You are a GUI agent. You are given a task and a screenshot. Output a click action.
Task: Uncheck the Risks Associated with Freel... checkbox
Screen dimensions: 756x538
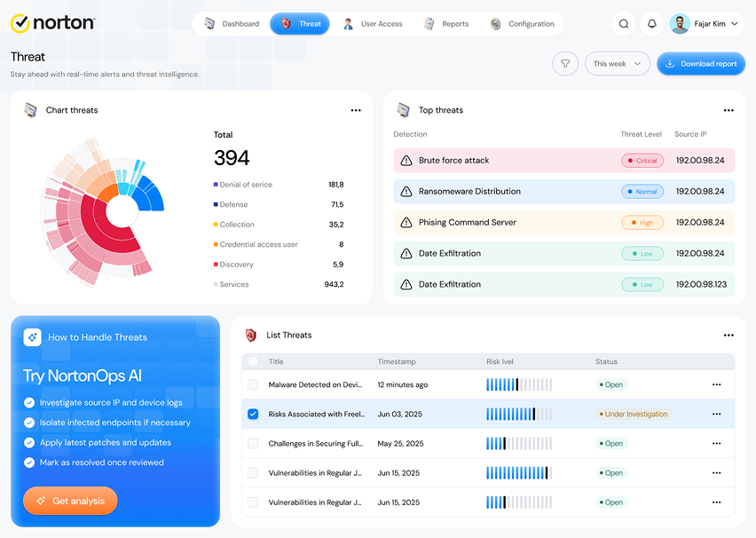[253, 414]
